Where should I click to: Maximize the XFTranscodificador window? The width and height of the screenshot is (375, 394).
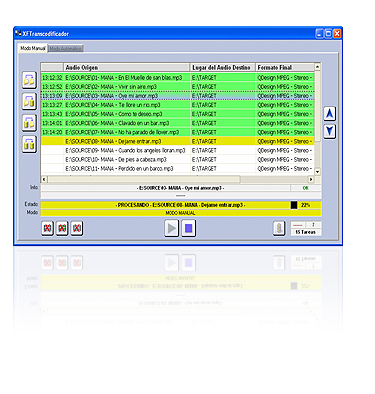tap(328, 33)
